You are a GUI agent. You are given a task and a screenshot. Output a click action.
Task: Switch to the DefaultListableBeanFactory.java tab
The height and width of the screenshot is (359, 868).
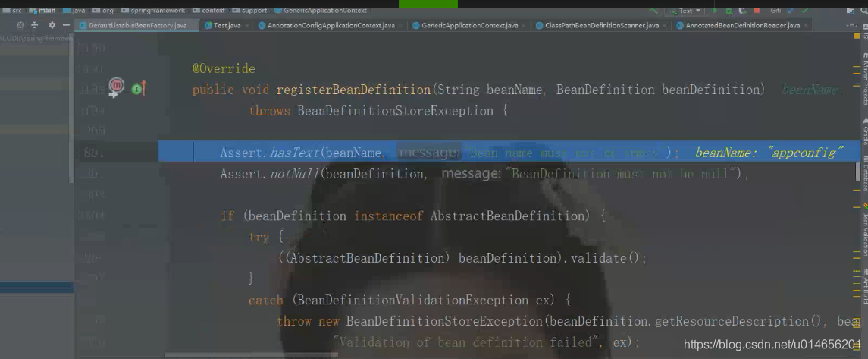137,25
